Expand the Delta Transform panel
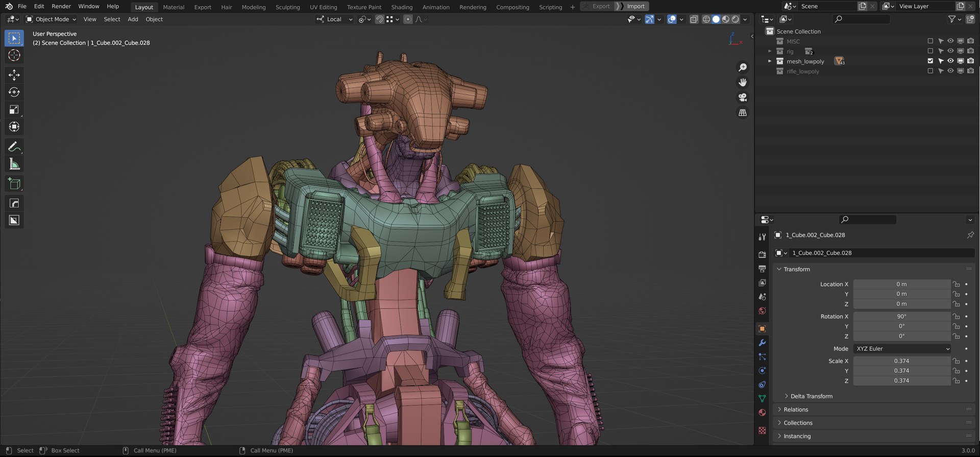 (786, 396)
